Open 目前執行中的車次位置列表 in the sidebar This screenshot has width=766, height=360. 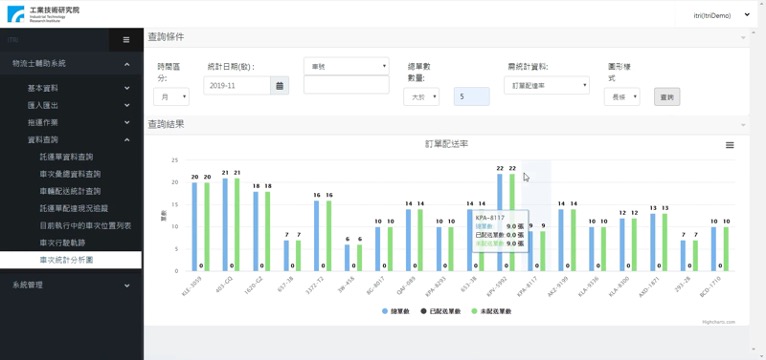coord(85,226)
